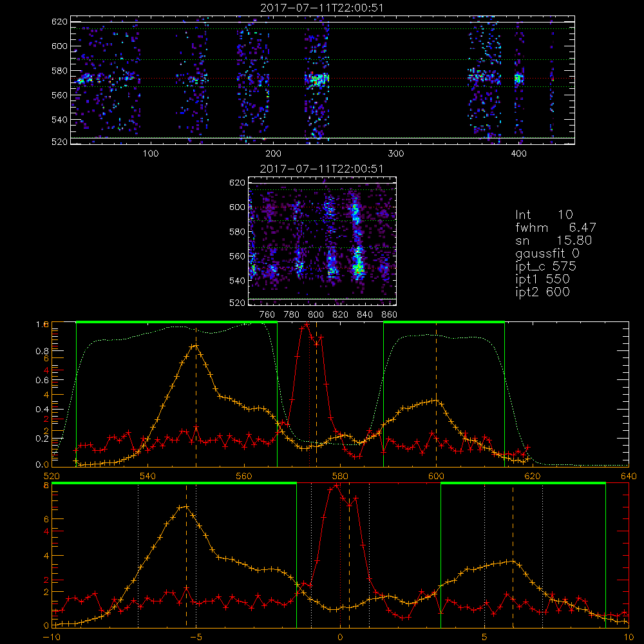This screenshot has height=644, width=644.
Task: Click the 'ipt_c 575' parameter line
Action: 545,267
